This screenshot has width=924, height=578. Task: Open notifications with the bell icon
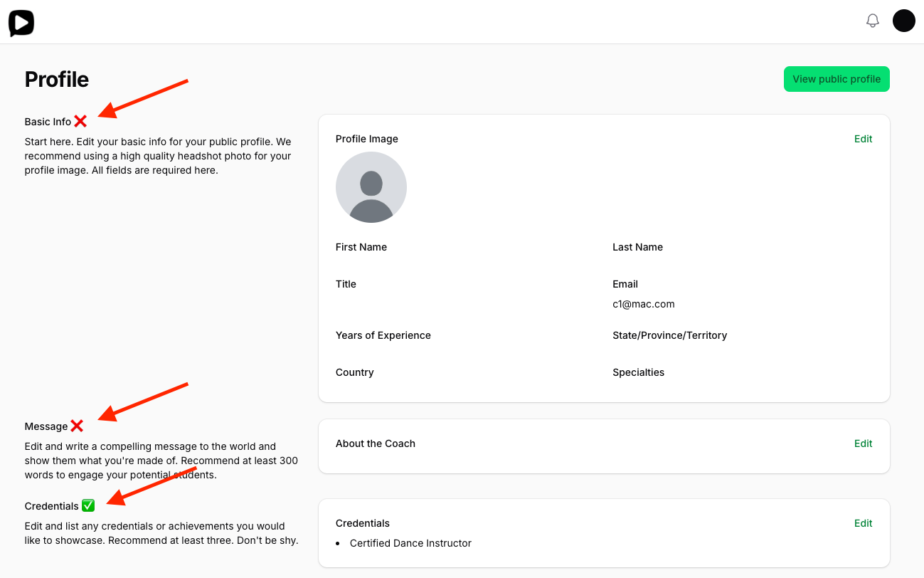point(873,21)
